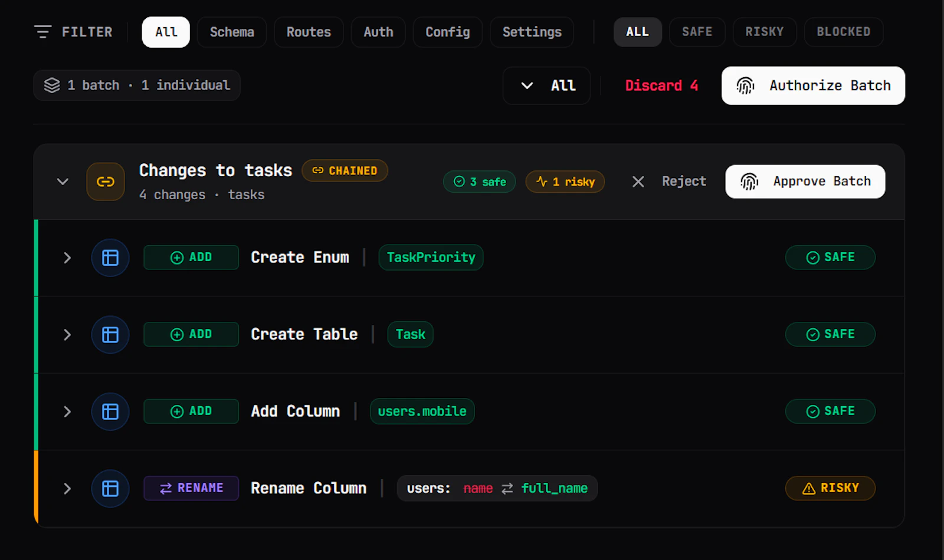Click the RISKY badge on Rename Column row
The height and width of the screenshot is (560, 944).
point(830,489)
